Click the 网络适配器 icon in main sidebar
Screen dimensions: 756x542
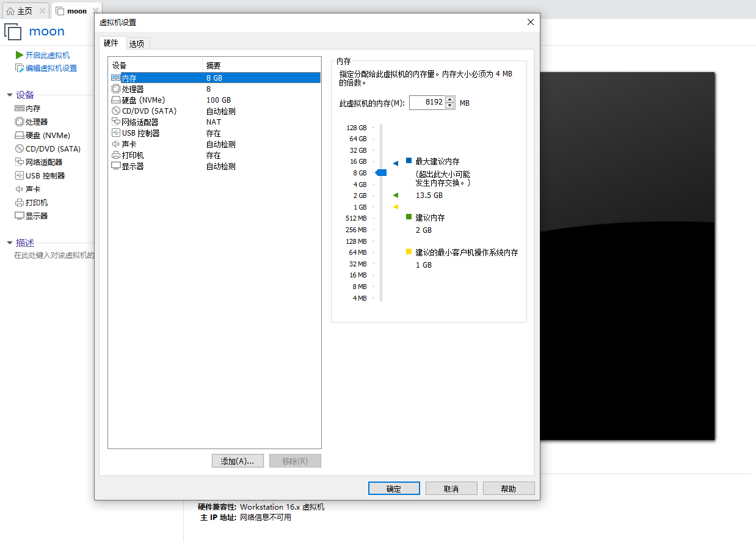click(20, 162)
